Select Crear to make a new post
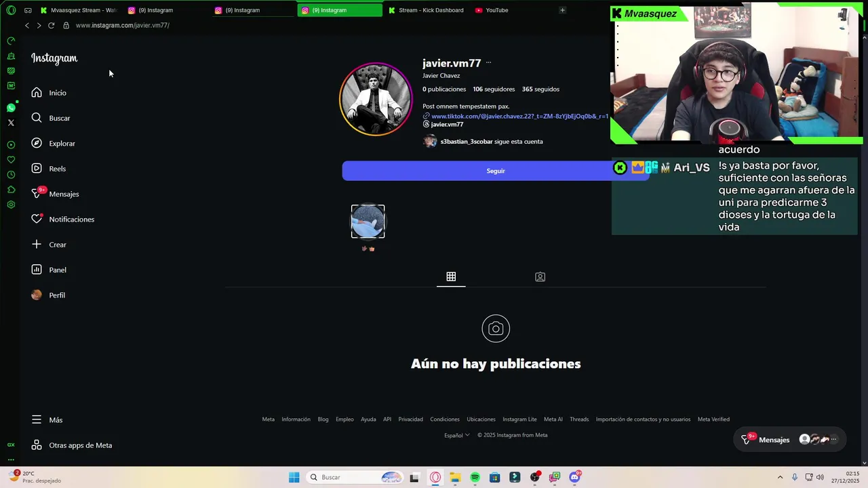This screenshot has height=488, width=868. tap(49, 245)
